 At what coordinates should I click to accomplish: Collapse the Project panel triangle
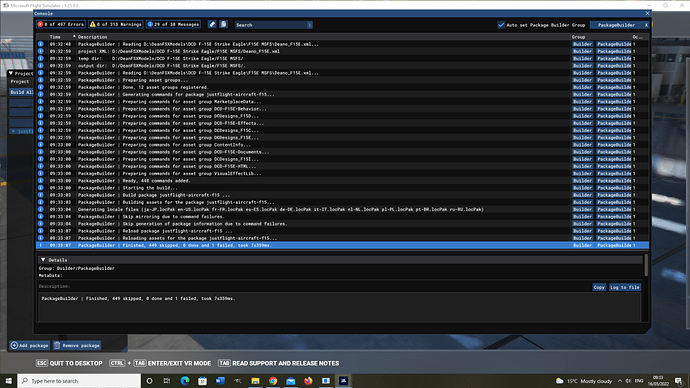tap(11, 73)
